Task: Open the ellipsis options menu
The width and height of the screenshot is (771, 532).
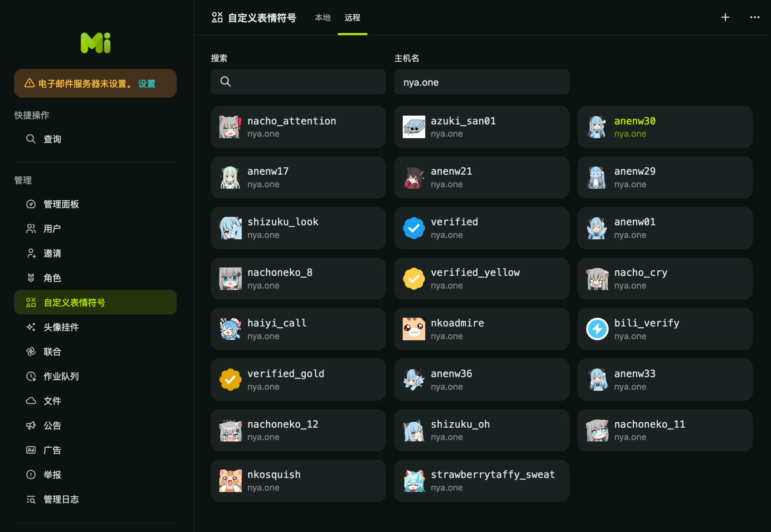Action: (x=755, y=17)
